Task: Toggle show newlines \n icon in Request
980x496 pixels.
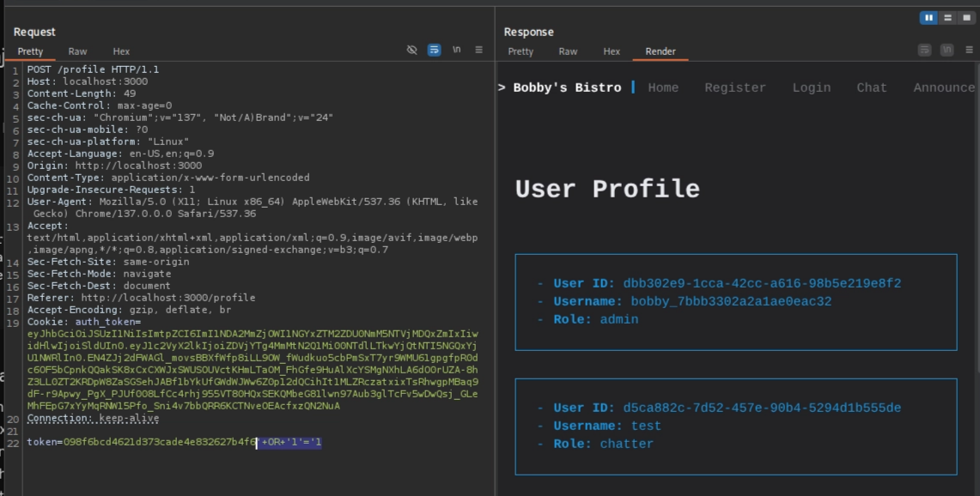Action: (457, 50)
